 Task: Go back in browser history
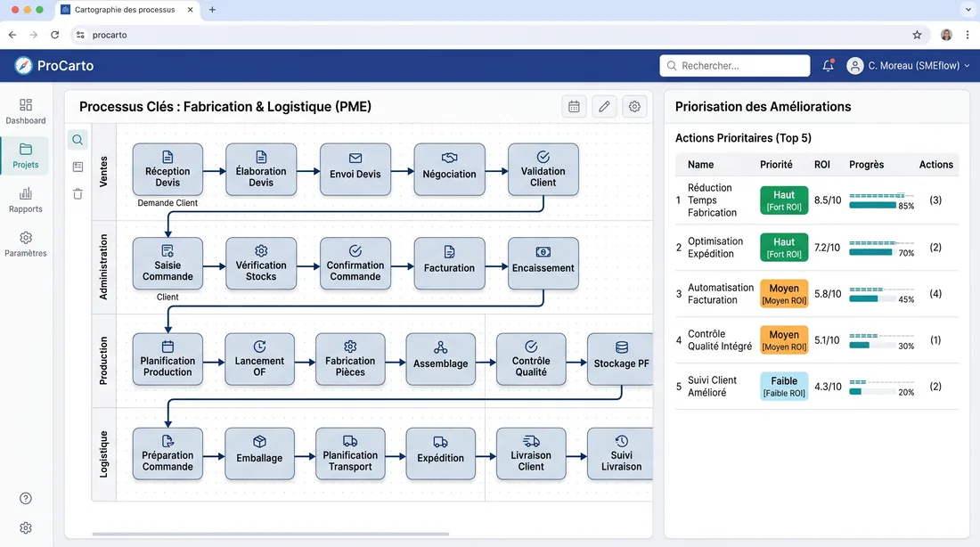(x=12, y=35)
